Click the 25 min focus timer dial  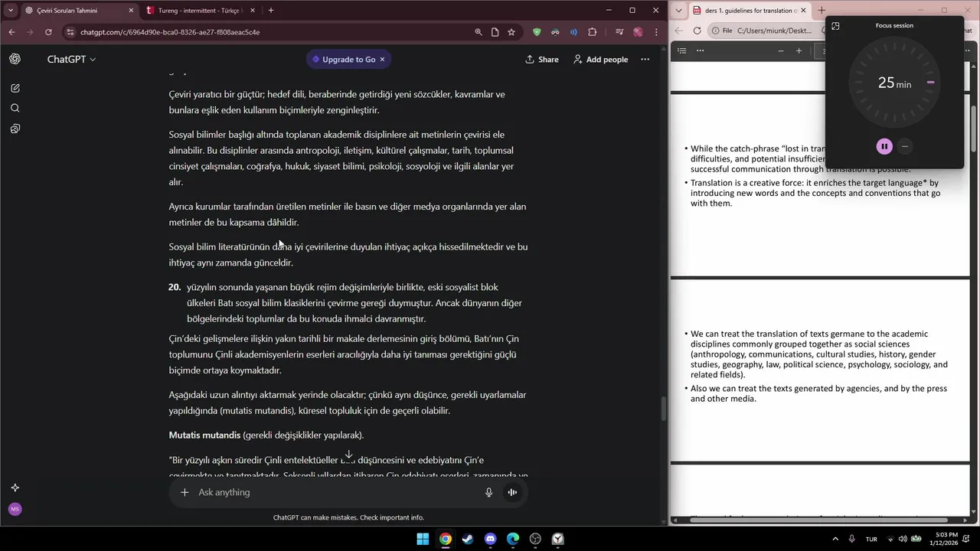895,83
